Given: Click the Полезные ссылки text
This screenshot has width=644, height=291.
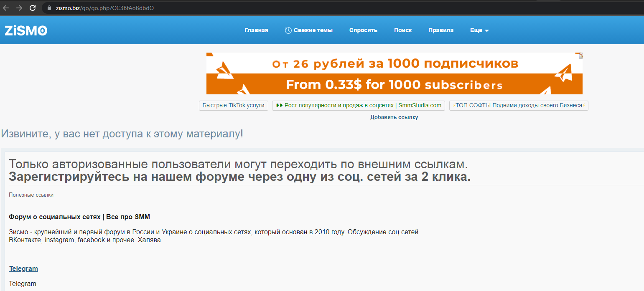Looking at the screenshot, I should tap(31, 195).
